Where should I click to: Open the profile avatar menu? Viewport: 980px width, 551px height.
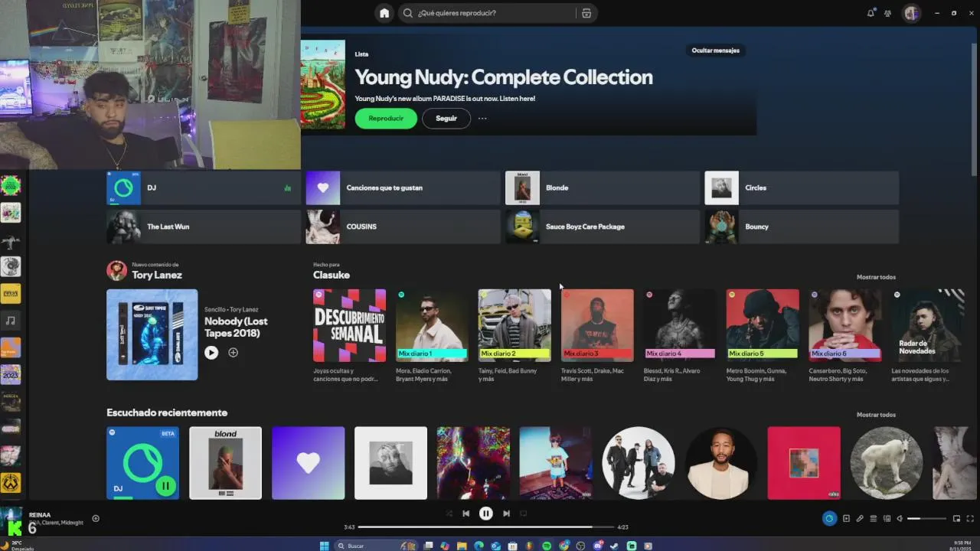[911, 13]
